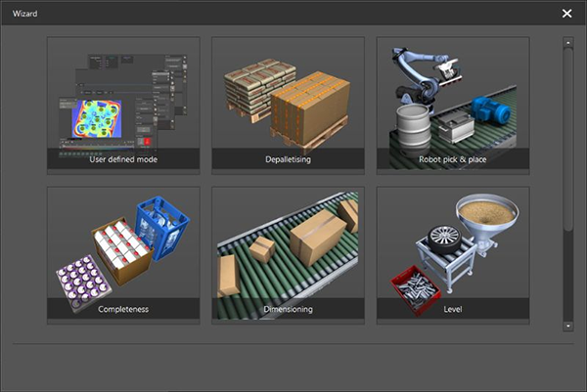Select the Completeness bottle crates image

coord(123,249)
